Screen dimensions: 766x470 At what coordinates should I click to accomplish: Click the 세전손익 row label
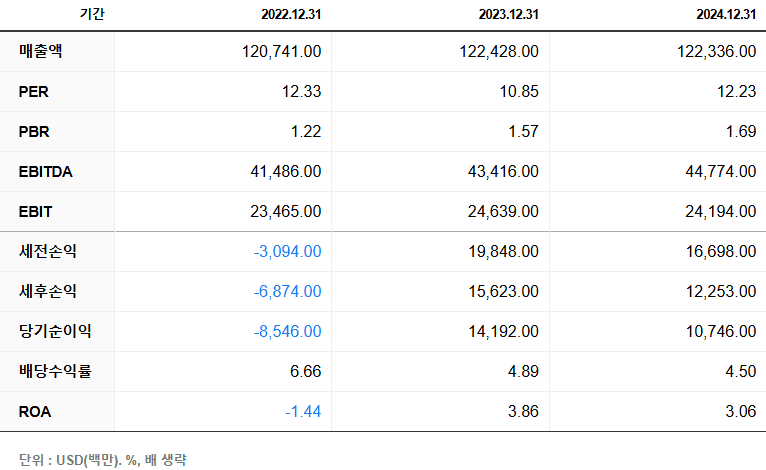tap(47, 251)
